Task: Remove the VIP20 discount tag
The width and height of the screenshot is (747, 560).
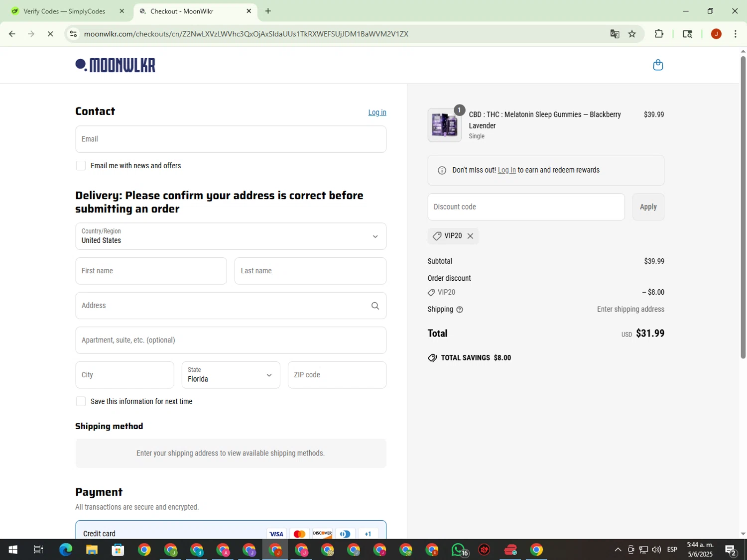Action: 470,236
